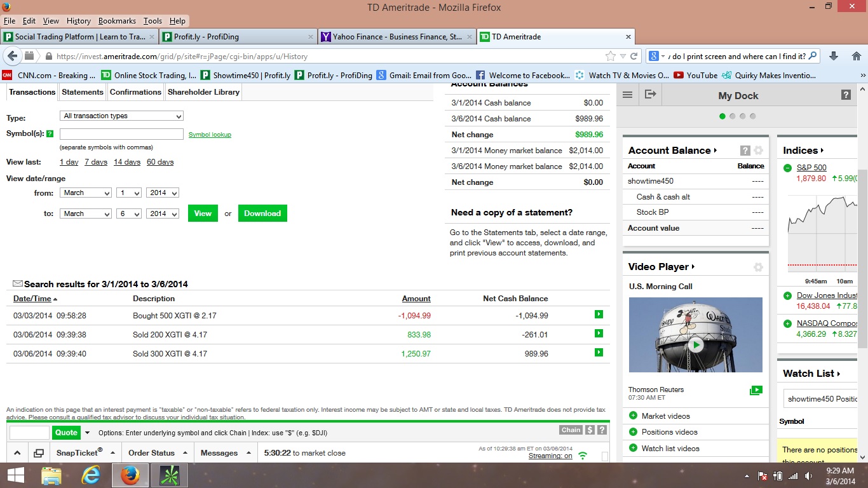
Task: Click the green streaming signal icon
Action: click(583, 456)
